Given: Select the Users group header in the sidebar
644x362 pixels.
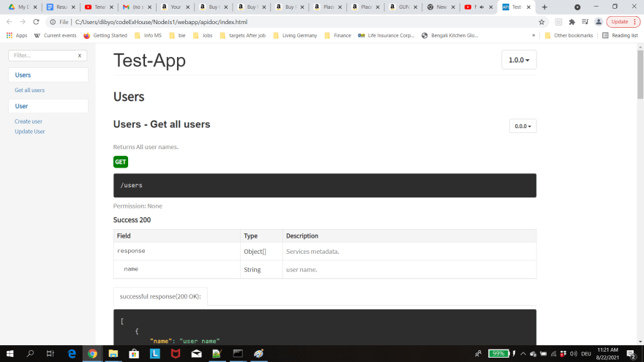Looking at the screenshot, I should 48,75.
